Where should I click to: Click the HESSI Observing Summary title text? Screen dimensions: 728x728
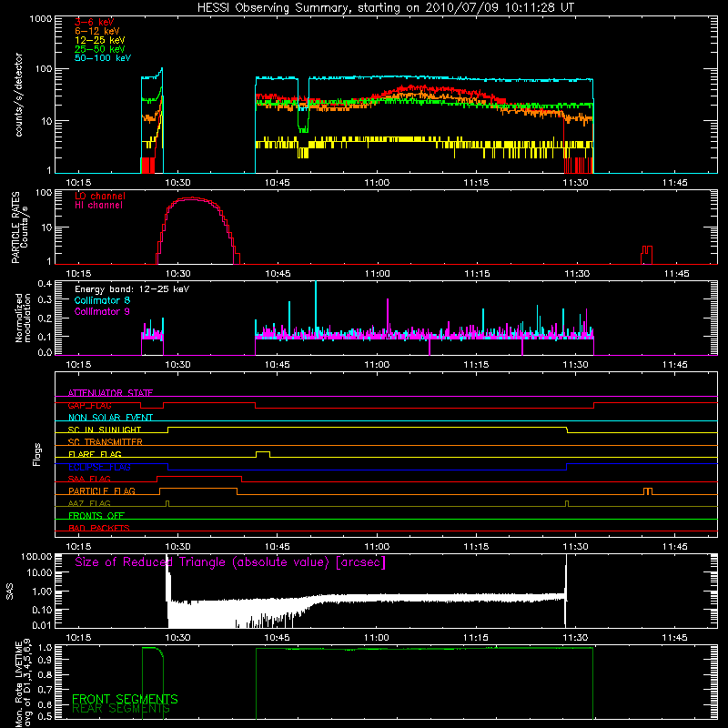386,8
